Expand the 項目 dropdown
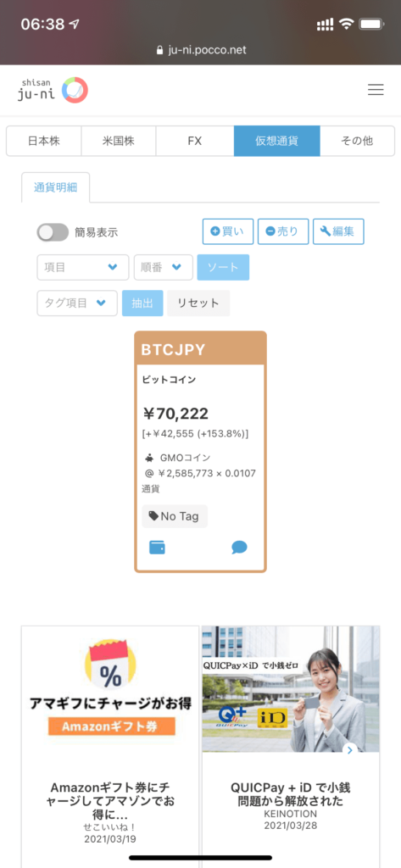 (x=82, y=267)
